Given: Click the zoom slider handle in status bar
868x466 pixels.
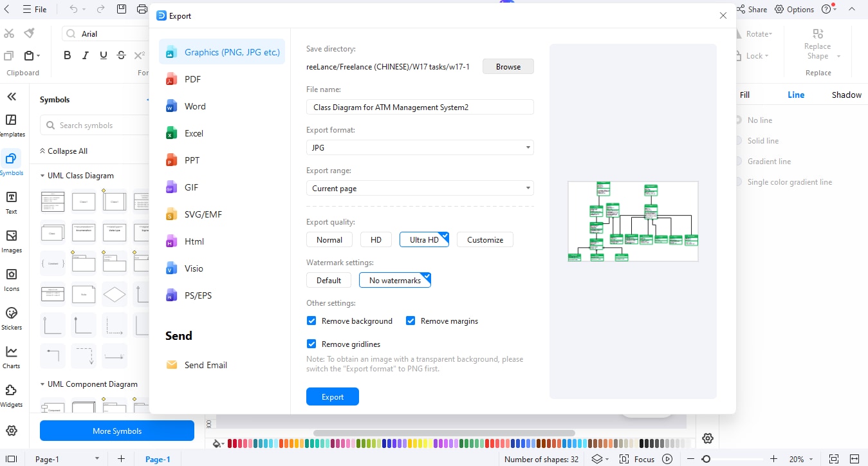Looking at the screenshot, I should coord(706,459).
